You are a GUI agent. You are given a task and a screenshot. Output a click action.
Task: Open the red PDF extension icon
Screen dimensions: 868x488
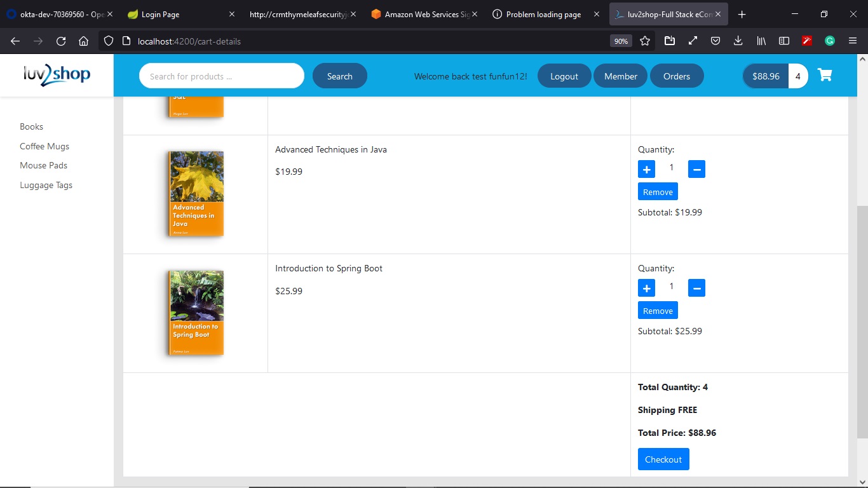pyautogui.click(x=807, y=41)
